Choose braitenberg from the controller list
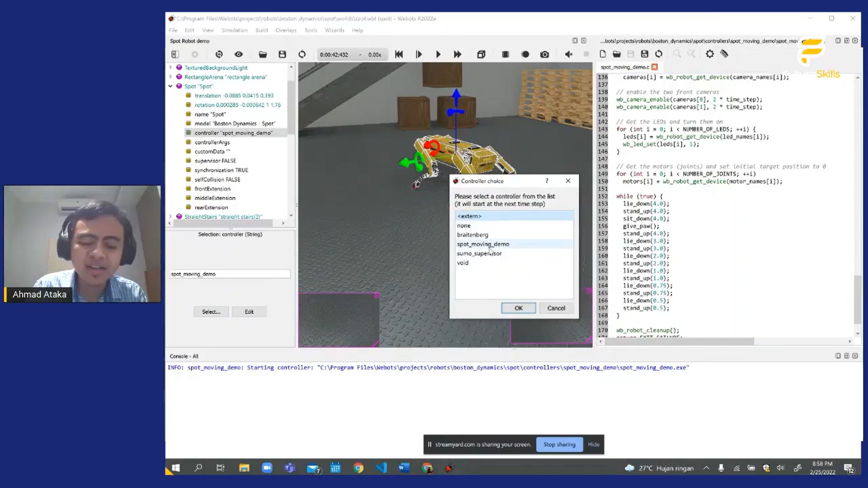 473,234
